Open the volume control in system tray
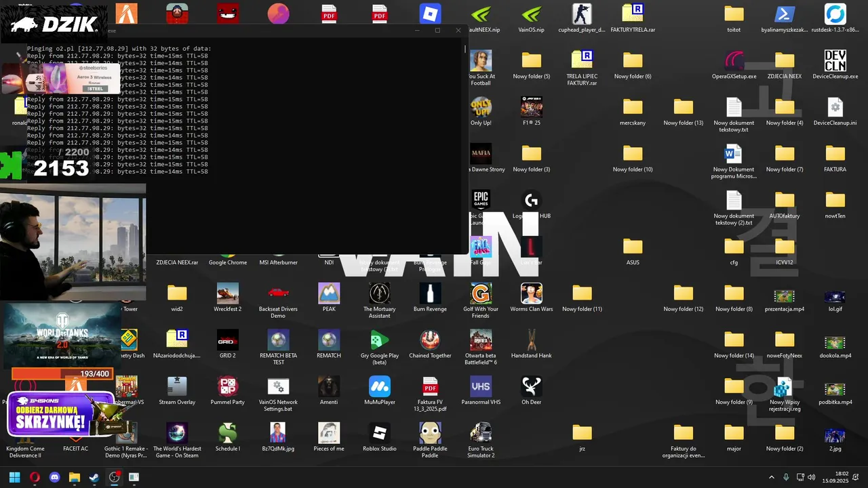Screen dimensions: 868x488 coord(813,477)
